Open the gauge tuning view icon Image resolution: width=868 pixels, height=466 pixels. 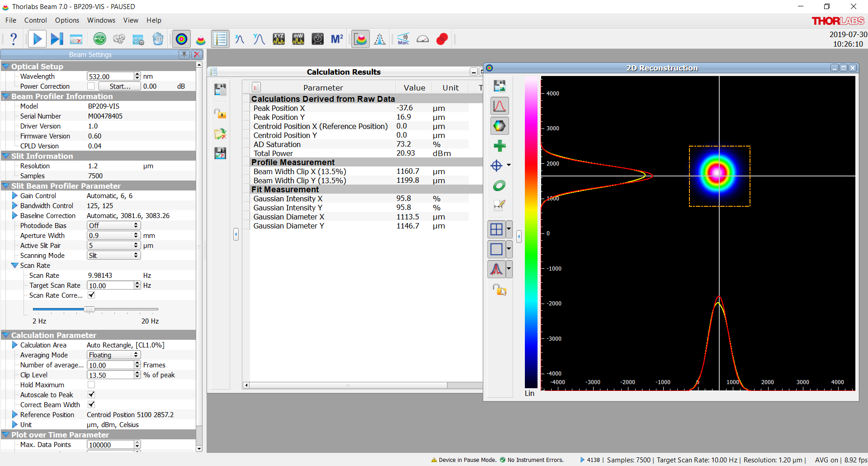(423, 39)
